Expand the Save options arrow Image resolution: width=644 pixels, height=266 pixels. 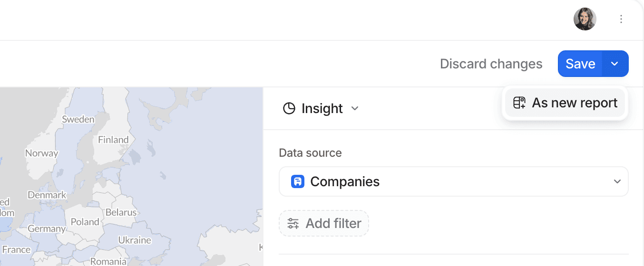(615, 64)
